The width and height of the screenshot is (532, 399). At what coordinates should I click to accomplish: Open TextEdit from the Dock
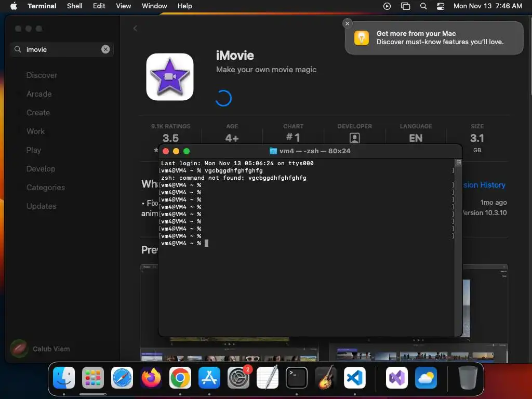268,378
